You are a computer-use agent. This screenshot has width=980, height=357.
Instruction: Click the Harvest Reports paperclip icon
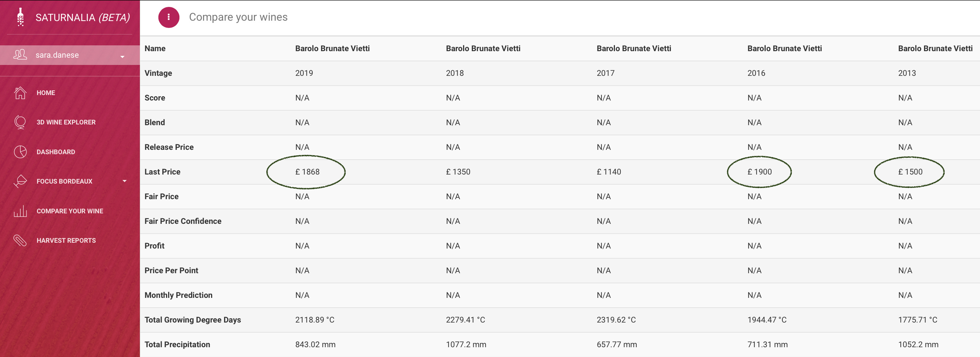pyautogui.click(x=20, y=240)
